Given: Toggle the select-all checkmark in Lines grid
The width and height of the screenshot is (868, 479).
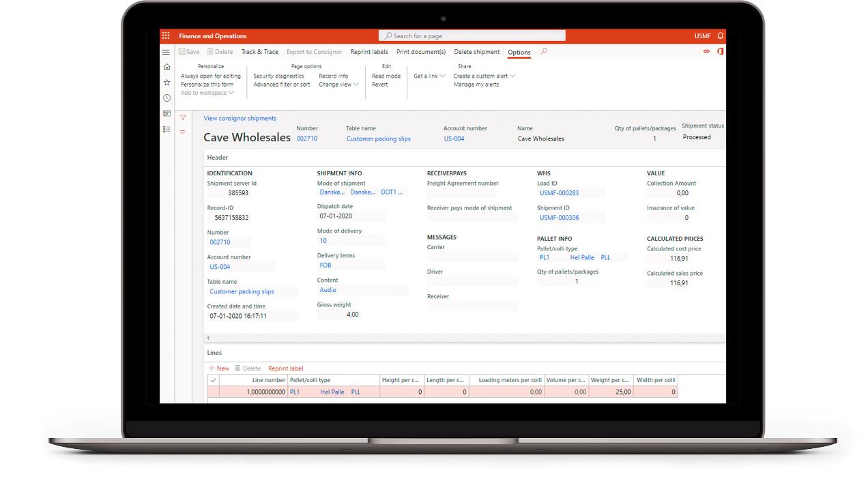Looking at the screenshot, I should pyautogui.click(x=213, y=381).
